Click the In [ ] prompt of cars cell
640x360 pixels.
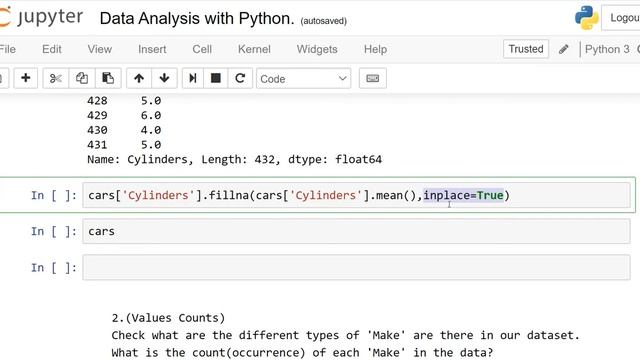tap(54, 231)
